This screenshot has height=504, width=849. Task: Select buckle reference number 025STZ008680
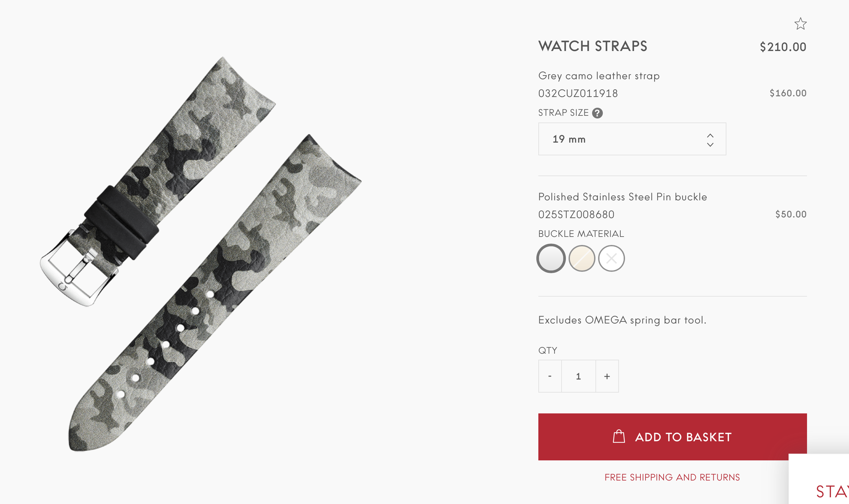point(576,215)
